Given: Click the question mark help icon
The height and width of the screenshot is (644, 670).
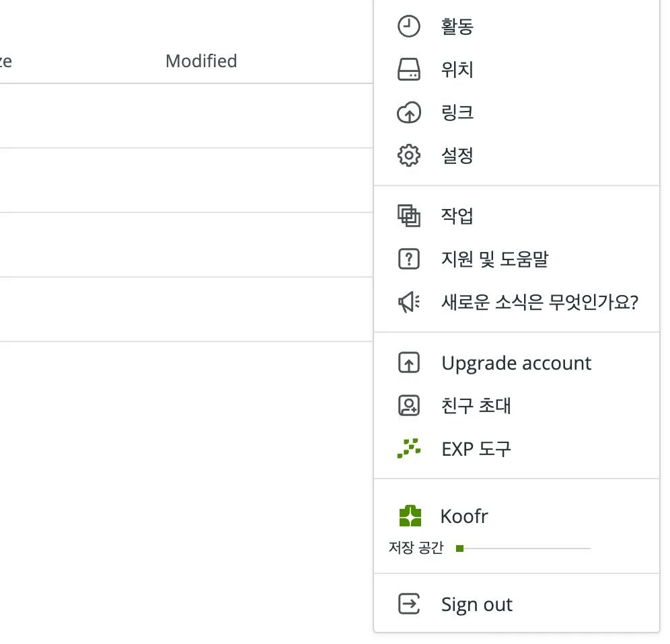Looking at the screenshot, I should point(409,259).
